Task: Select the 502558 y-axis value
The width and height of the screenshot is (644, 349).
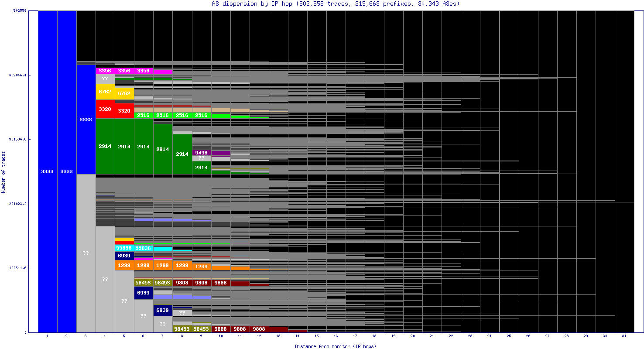Action: (x=19, y=11)
